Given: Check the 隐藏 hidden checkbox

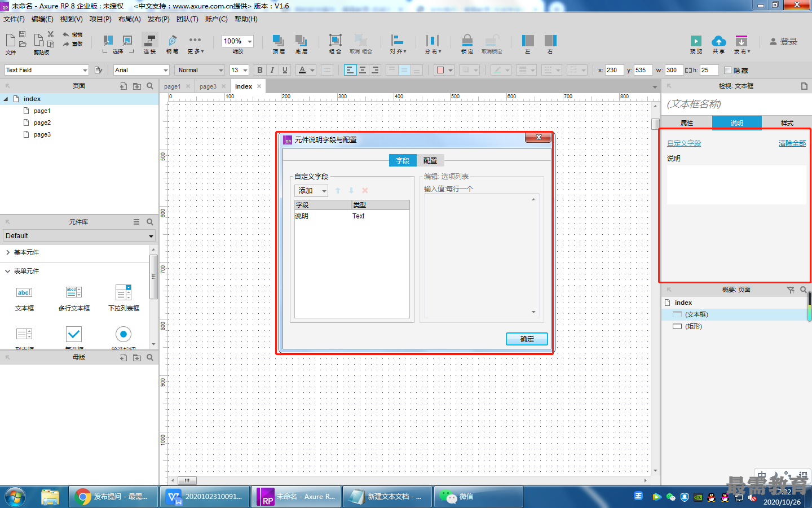Looking at the screenshot, I should click(x=727, y=70).
